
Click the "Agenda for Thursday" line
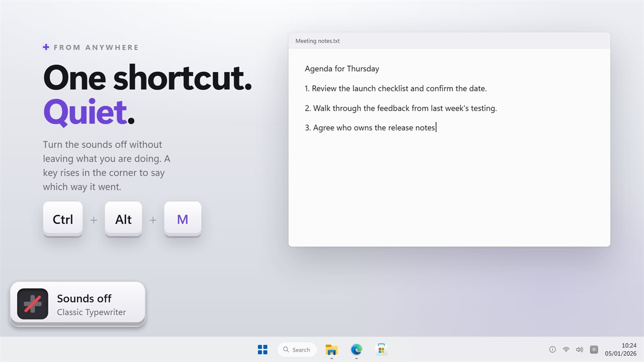pyautogui.click(x=342, y=69)
